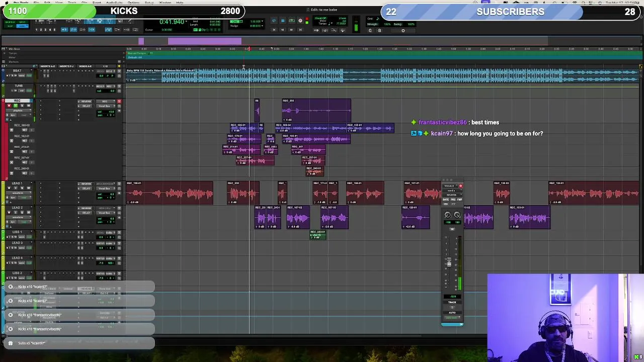The image size is (644, 362).
Task: Enable Slip edit mode
Action: 10,26
